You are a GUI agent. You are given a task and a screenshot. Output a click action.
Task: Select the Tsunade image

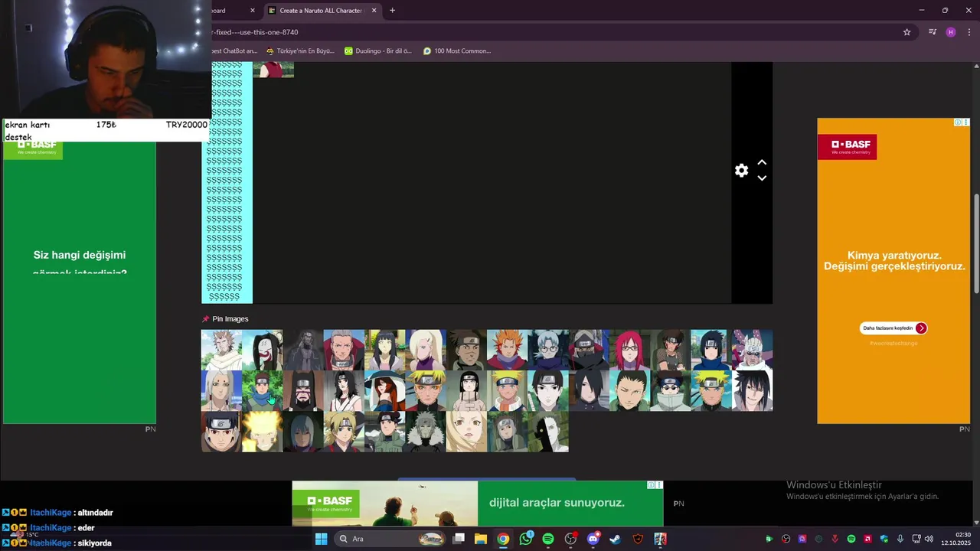(x=466, y=432)
